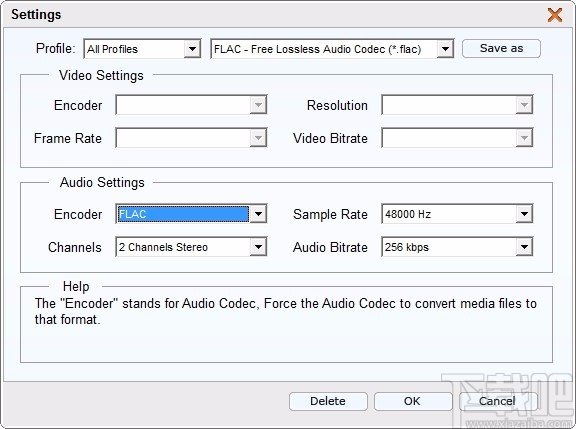Open the Resolution dropdown
This screenshot has width=576, height=429.
click(x=457, y=105)
